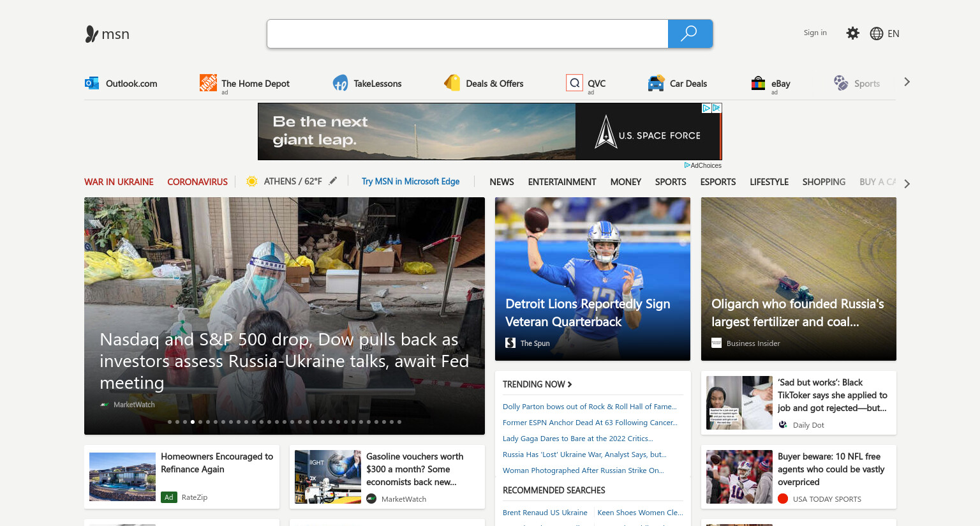980x526 pixels.
Task: Click the AdChoices label below the banner
Action: 702,165
